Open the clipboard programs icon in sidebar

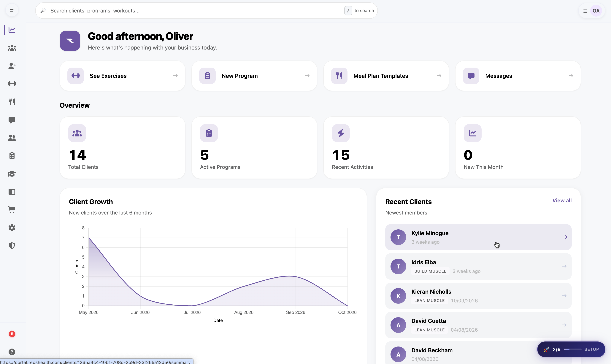[12, 156]
